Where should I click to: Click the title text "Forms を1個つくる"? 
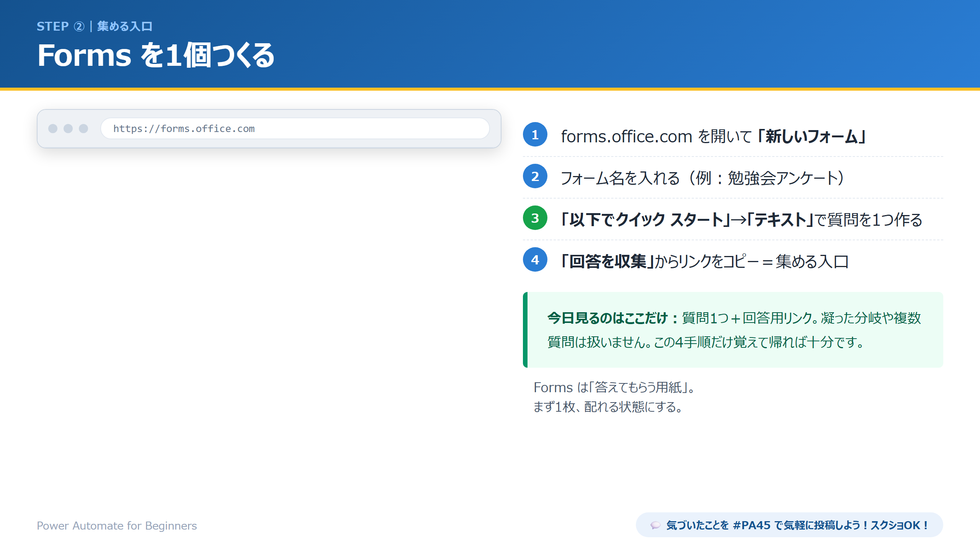tap(156, 55)
